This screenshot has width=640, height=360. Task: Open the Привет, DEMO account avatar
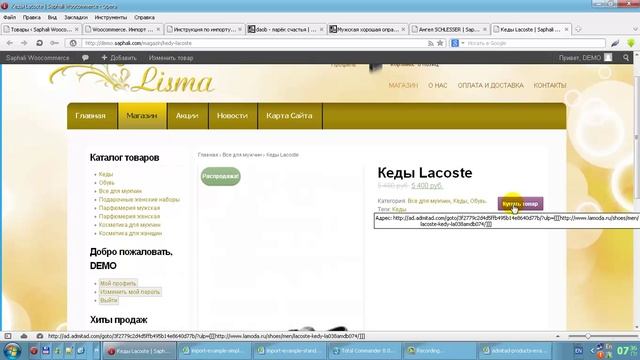coord(608,58)
